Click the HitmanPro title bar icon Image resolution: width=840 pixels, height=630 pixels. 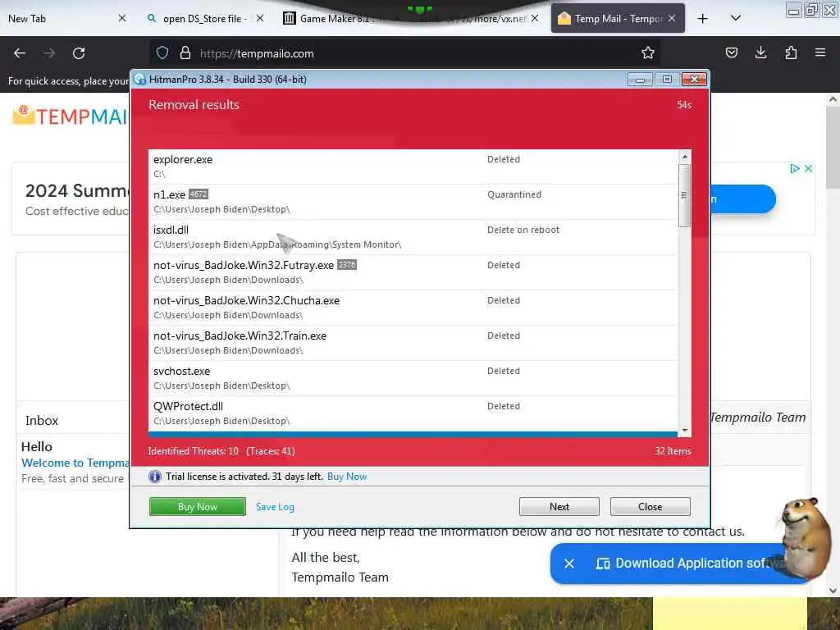[139, 80]
